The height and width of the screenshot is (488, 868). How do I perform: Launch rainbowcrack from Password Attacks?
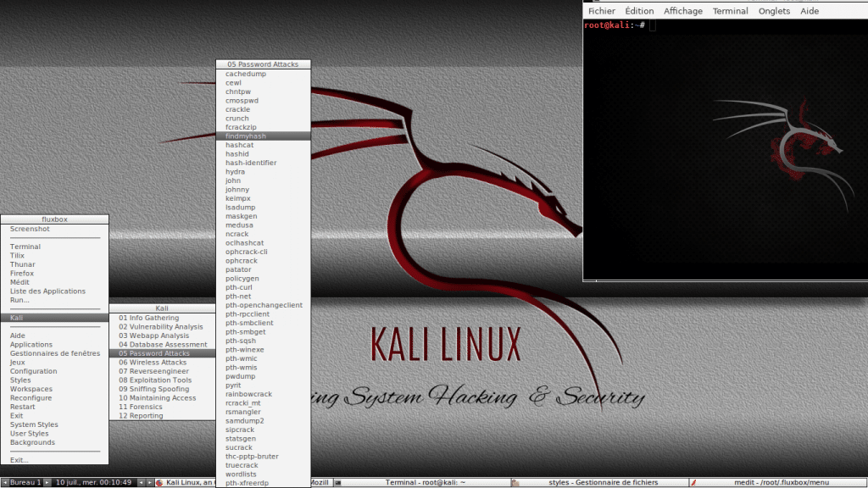263,394
